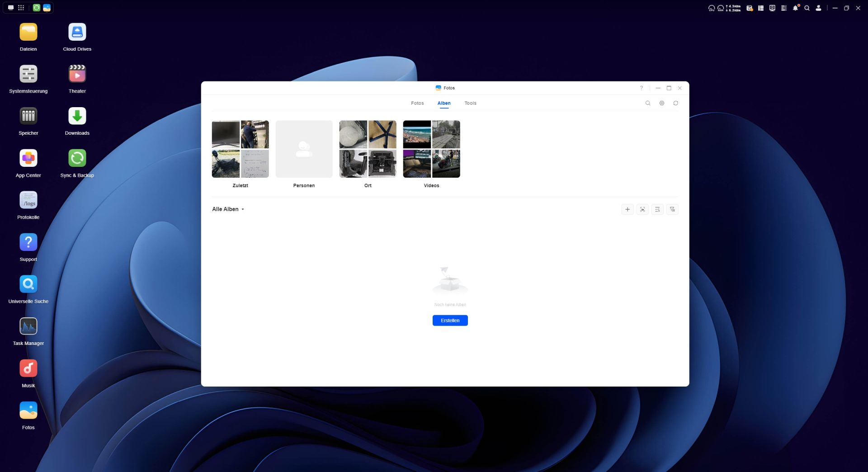Launch the Task Manager desktop icon
This screenshot has width=868, height=472.
pyautogui.click(x=28, y=327)
